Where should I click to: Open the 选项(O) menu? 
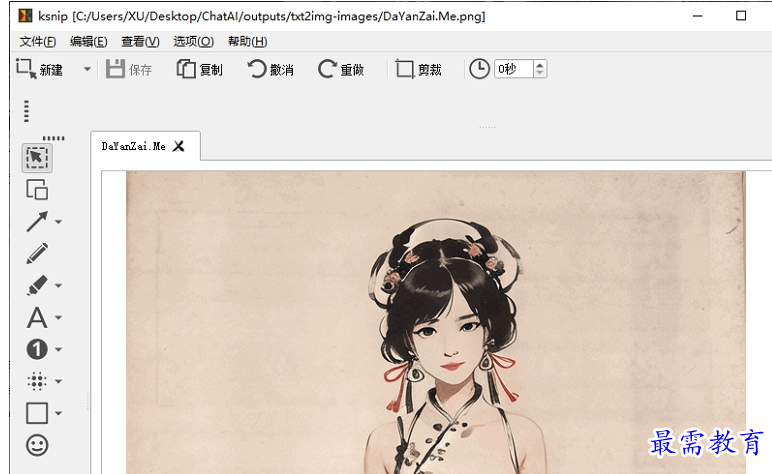point(193,41)
